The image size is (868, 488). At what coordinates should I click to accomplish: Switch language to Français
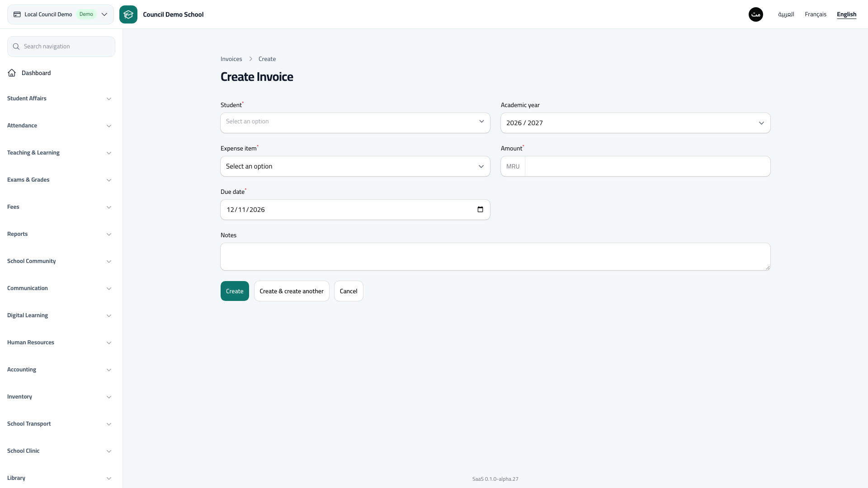[816, 14]
